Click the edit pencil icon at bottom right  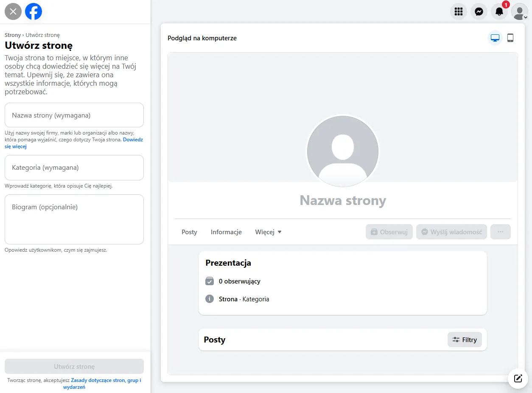518,379
